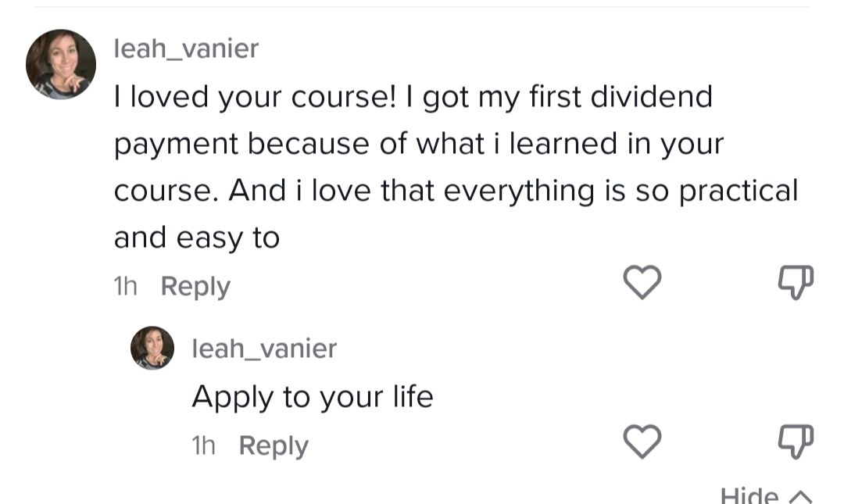844x504 pixels.
Task: Click the 'Hide' label to collapse replies
Action: (749, 495)
